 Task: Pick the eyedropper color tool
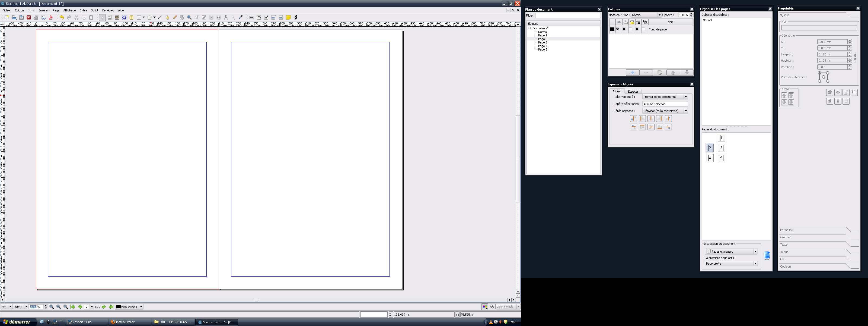241,18
